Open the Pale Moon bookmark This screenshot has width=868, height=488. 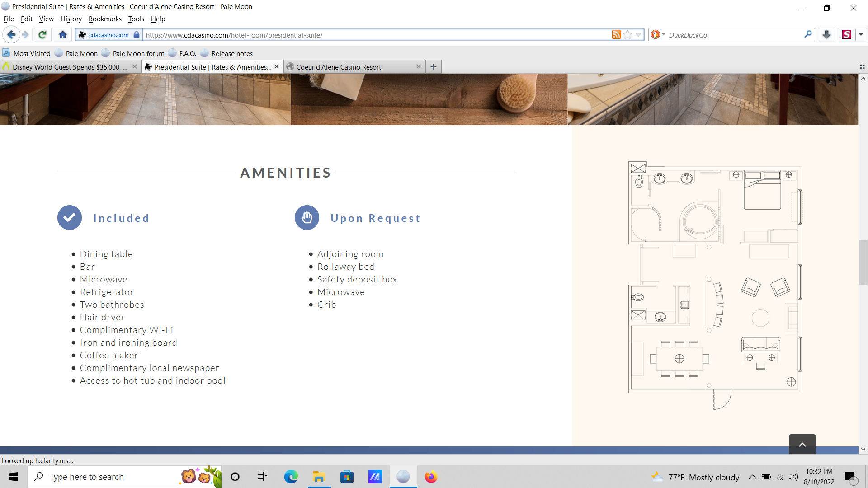tap(76, 53)
